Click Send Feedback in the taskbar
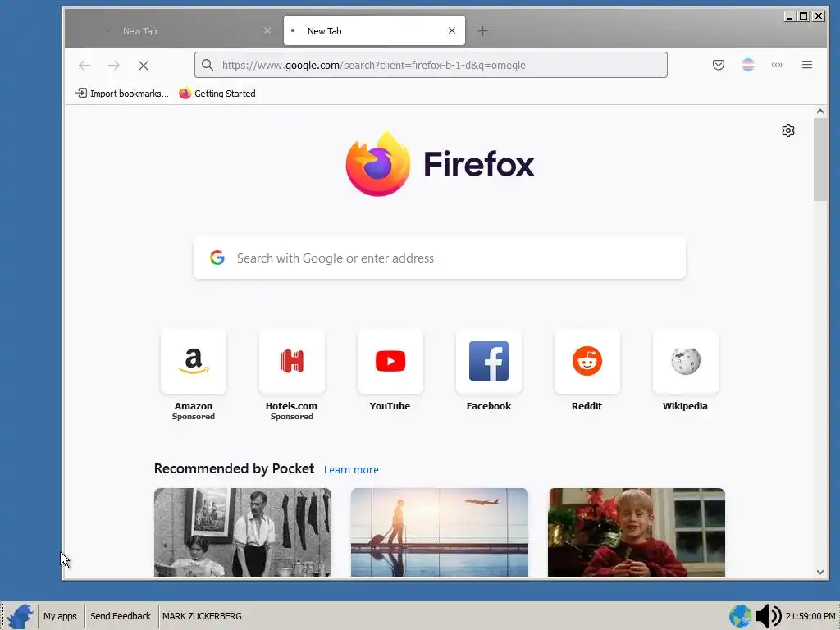The width and height of the screenshot is (840, 630). [x=121, y=616]
